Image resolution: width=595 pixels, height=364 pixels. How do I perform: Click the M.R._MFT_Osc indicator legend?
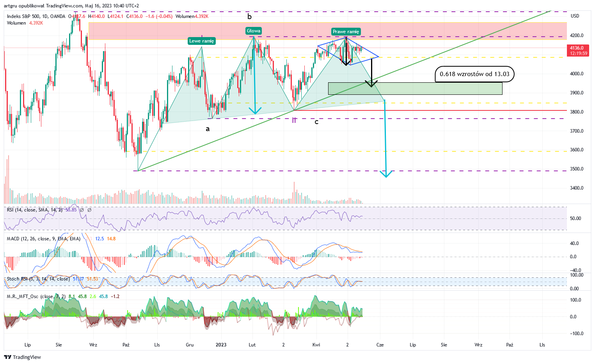point(37,297)
